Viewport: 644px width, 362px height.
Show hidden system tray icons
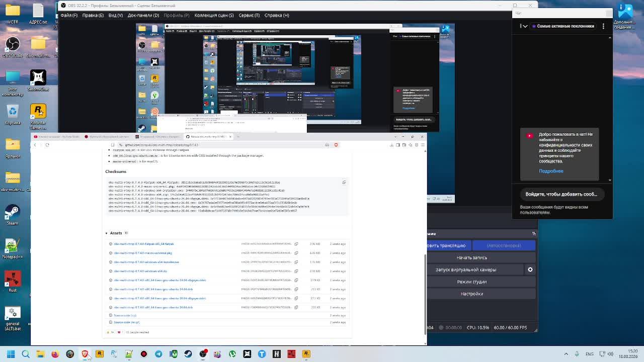pos(566,354)
